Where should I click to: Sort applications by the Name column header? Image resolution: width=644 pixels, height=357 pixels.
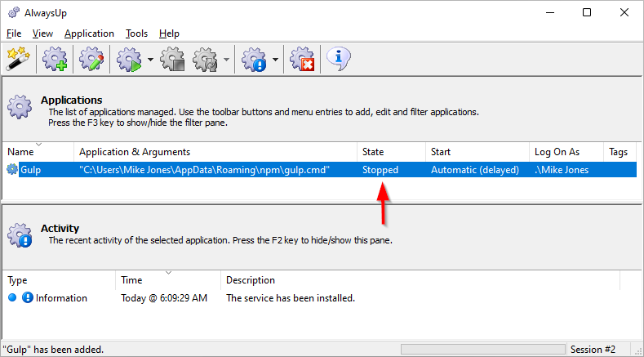click(38, 152)
